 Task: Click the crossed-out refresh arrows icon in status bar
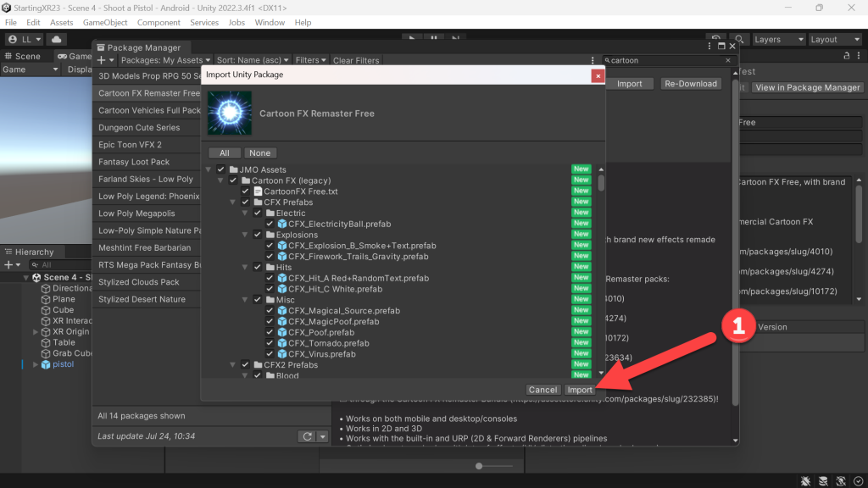(x=841, y=481)
